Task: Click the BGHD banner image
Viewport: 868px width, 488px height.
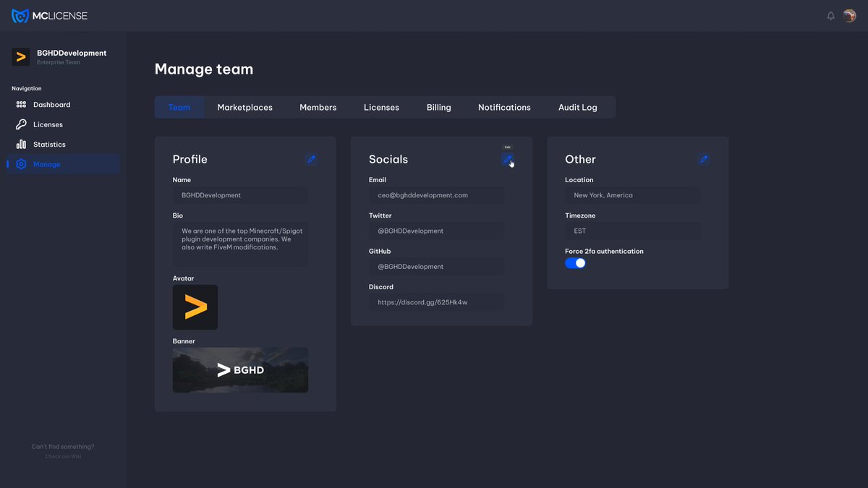Action: [240, 370]
